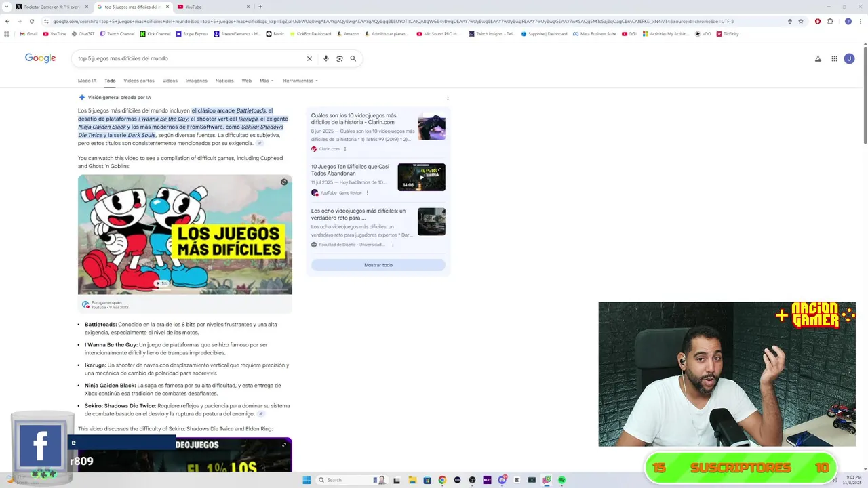This screenshot has height=488, width=868.
Task: Open the Google apps grid
Action: tap(834, 59)
